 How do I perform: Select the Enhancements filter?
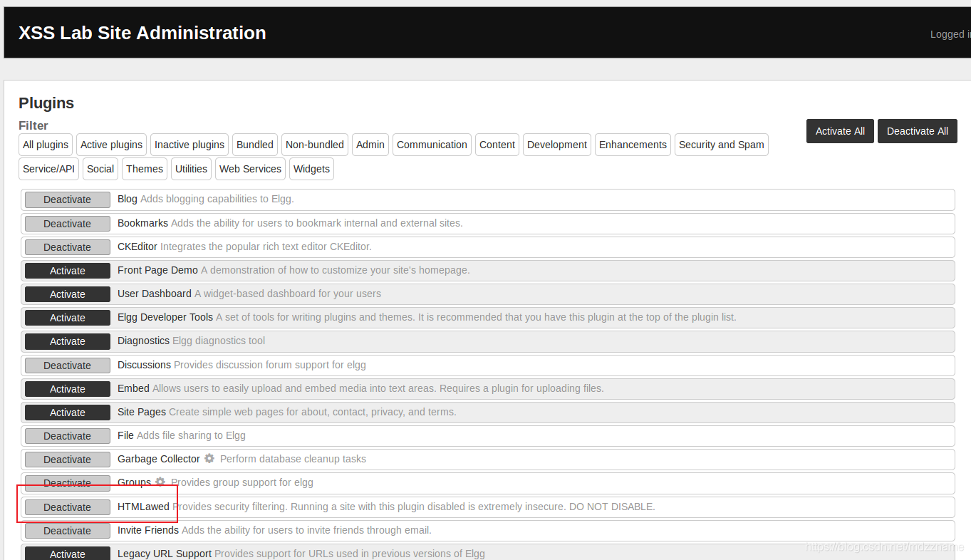tap(633, 145)
